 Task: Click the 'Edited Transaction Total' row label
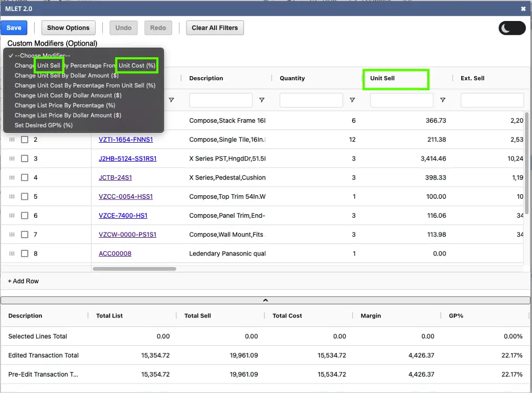tap(44, 355)
